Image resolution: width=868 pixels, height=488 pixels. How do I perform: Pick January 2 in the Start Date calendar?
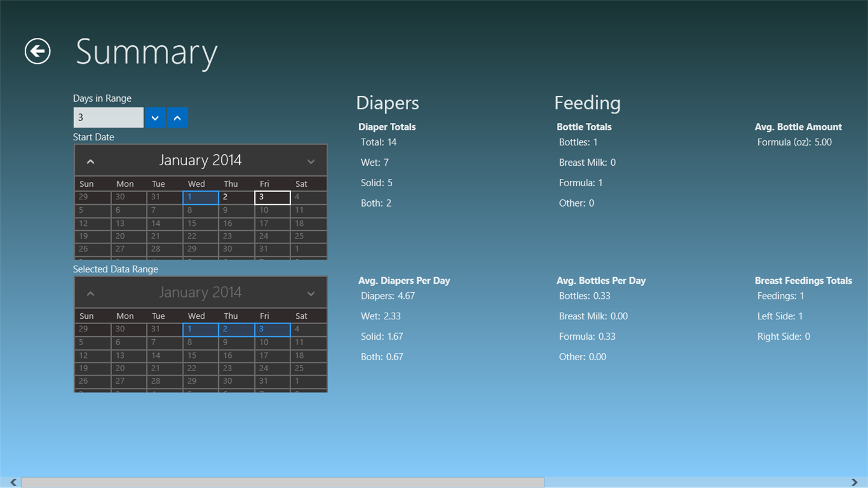point(236,198)
